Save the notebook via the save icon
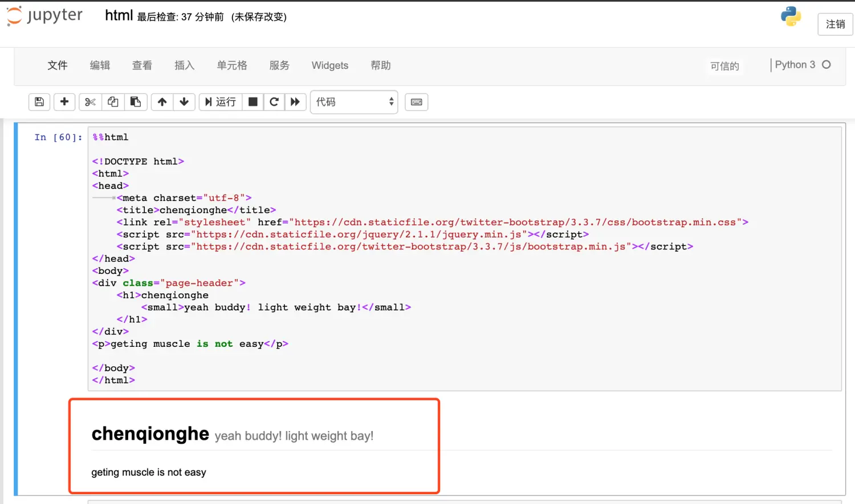Image resolution: width=855 pixels, height=504 pixels. (x=39, y=101)
